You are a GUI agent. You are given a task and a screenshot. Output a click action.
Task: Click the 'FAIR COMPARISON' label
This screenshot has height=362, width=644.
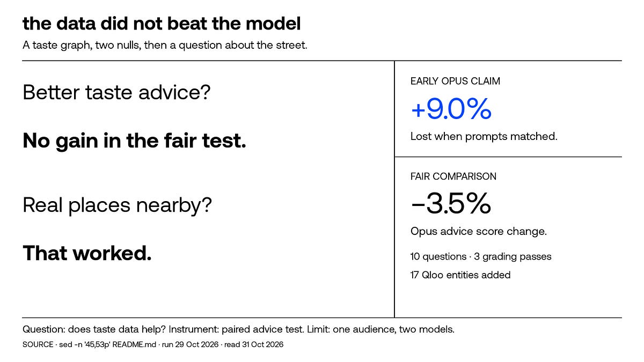pyautogui.click(x=453, y=176)
